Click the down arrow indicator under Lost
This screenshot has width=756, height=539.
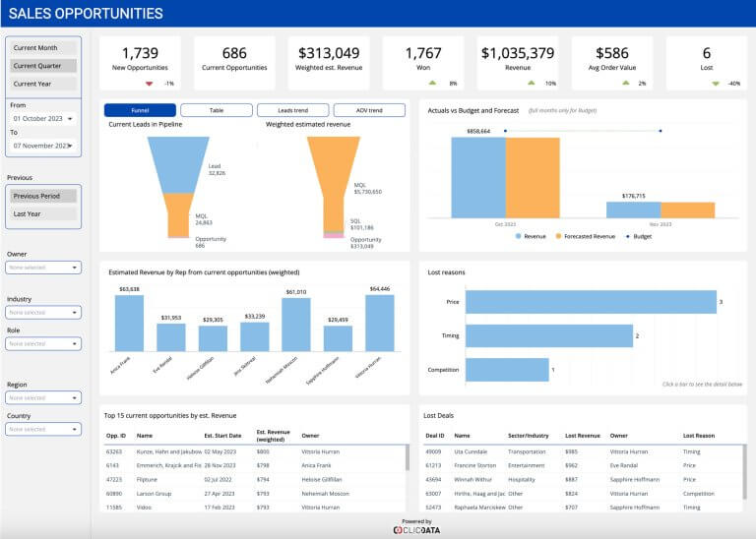[716, 84]
